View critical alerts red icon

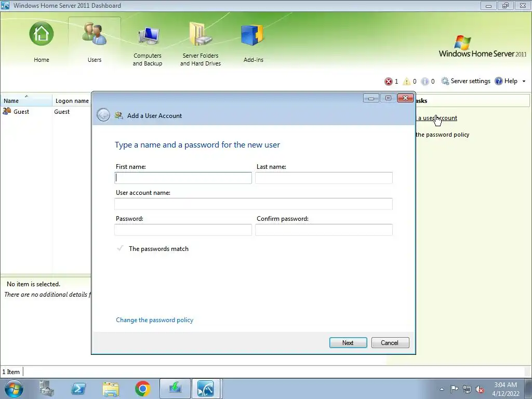(388, 82)
